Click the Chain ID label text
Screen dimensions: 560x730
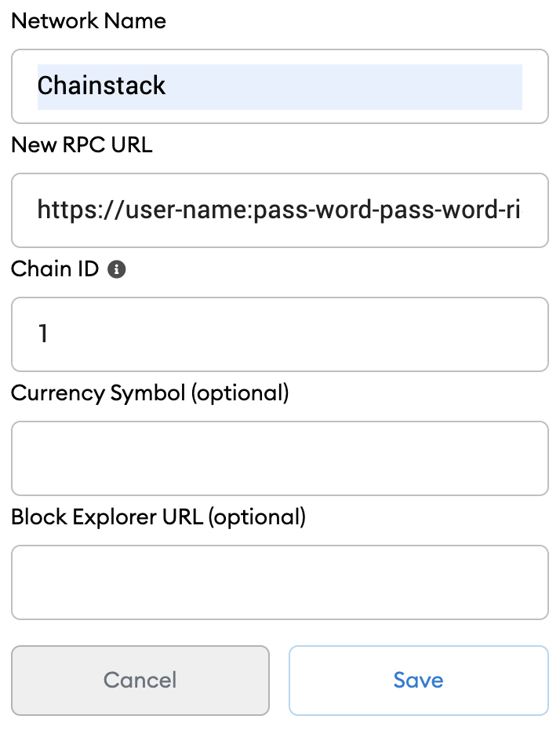point(55,269)
